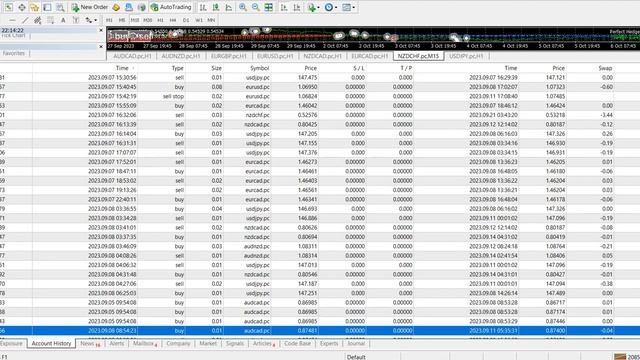Click the New Order button
Screen dimensions: 640x360
point(90,7)
